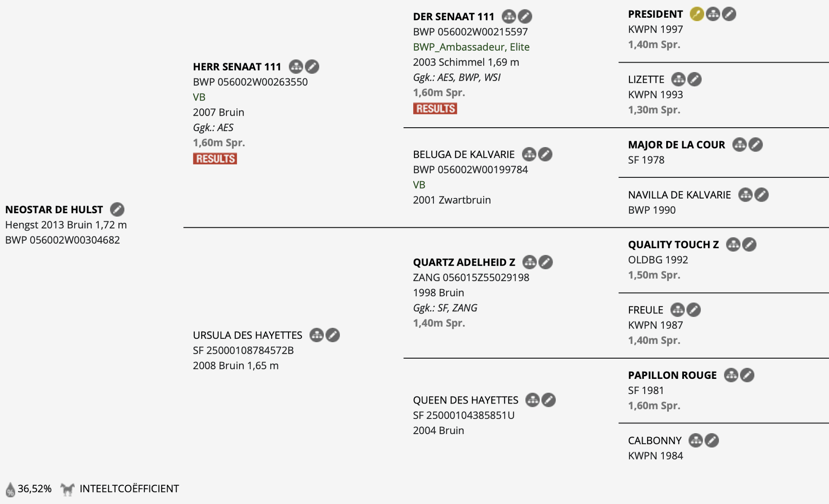Click the gold key icon next to PRESIDENT
The width and height of the screenshot is (829, 504).
coord(696,14)
